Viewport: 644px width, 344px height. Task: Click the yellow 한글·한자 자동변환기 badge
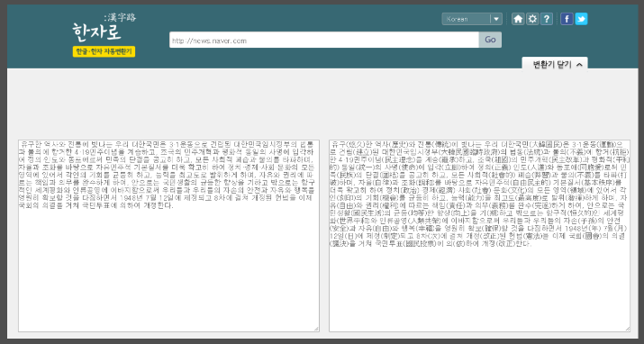[104, 51]
